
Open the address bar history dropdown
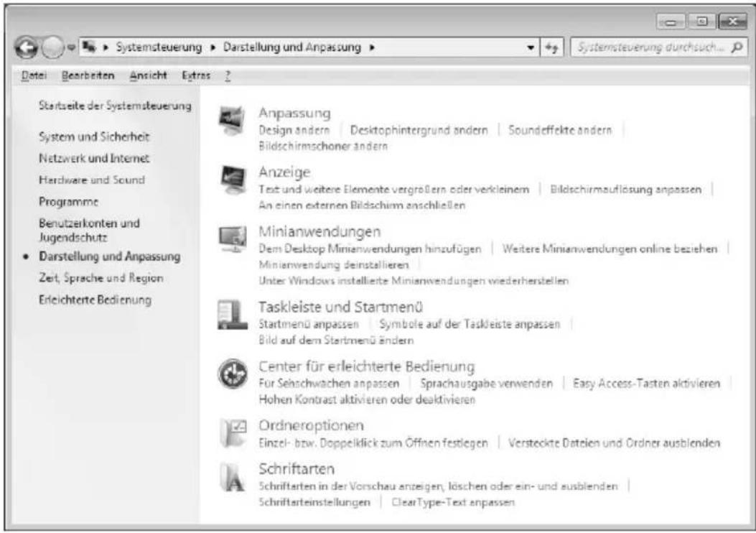(x=531, y=47)
